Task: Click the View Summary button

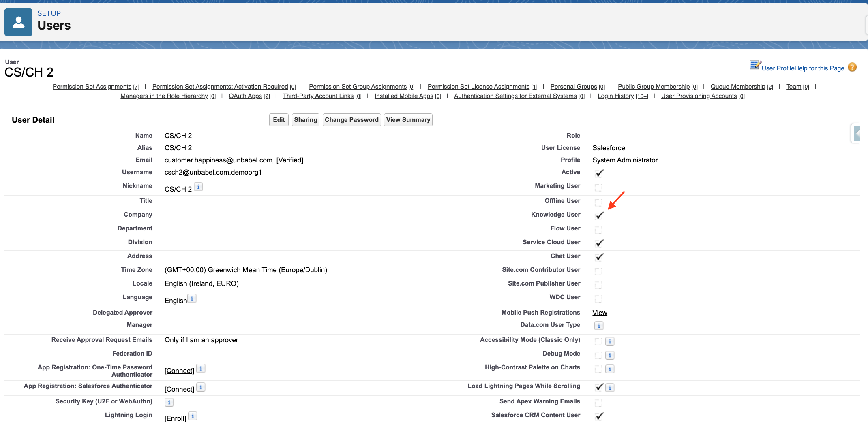Action: tap(408, 120)
